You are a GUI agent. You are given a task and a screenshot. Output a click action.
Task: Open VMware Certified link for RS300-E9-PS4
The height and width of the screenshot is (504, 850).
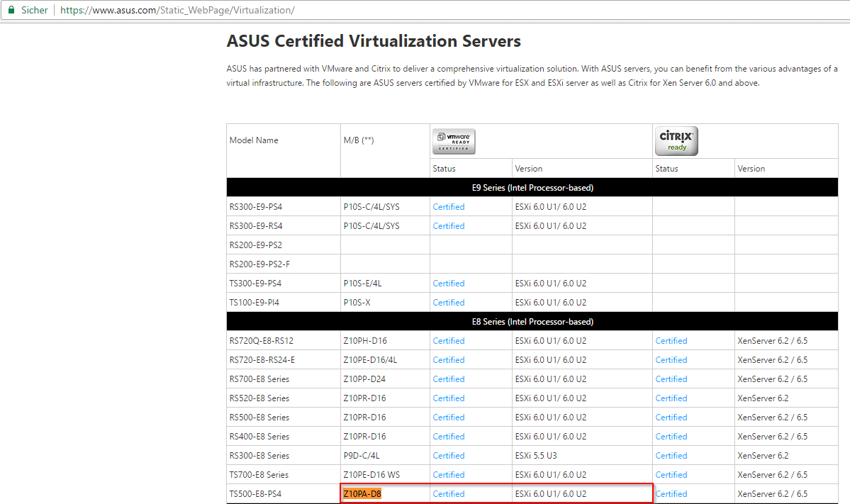(448, 206)
